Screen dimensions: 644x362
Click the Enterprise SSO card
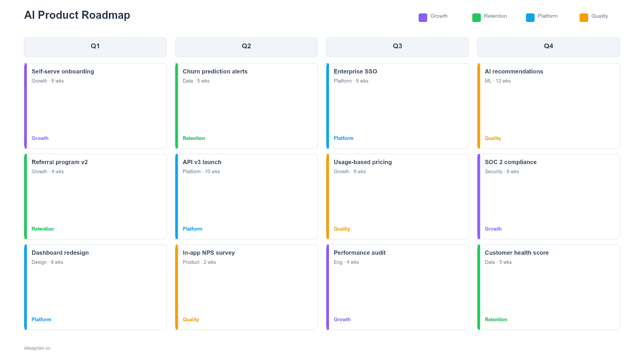pos(397,105)
